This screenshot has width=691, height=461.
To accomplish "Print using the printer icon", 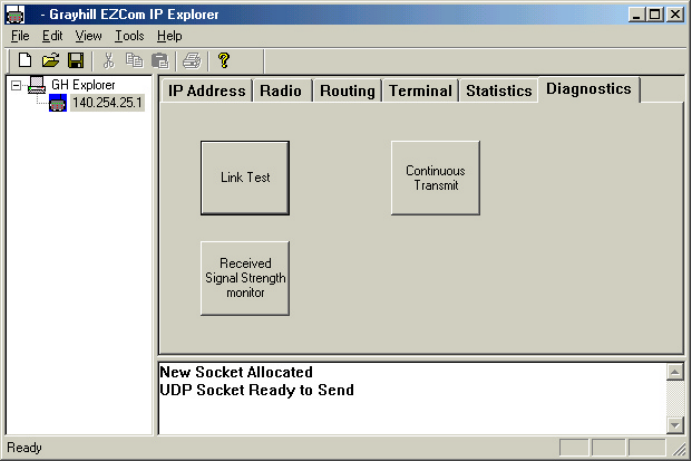I will 192,60.
